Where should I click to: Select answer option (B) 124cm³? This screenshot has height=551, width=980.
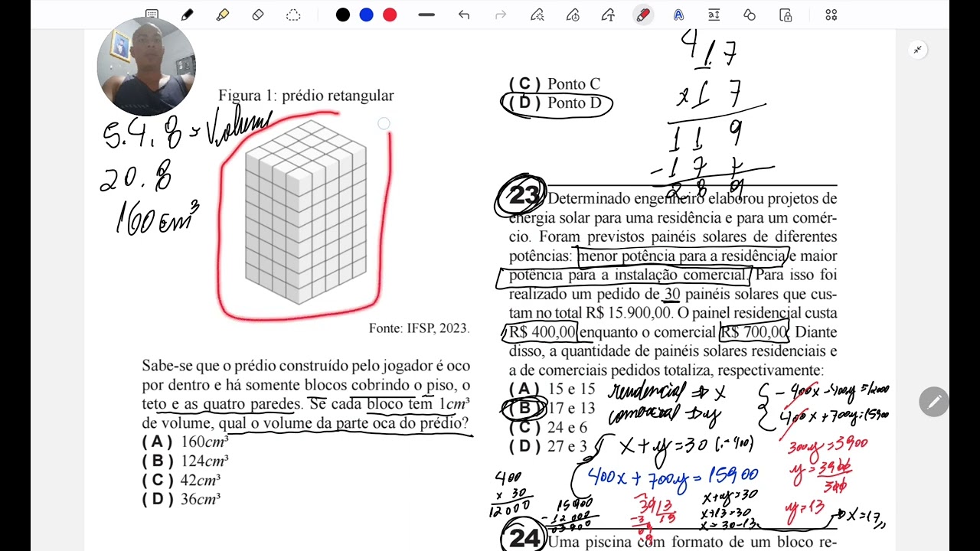(185, 461)
